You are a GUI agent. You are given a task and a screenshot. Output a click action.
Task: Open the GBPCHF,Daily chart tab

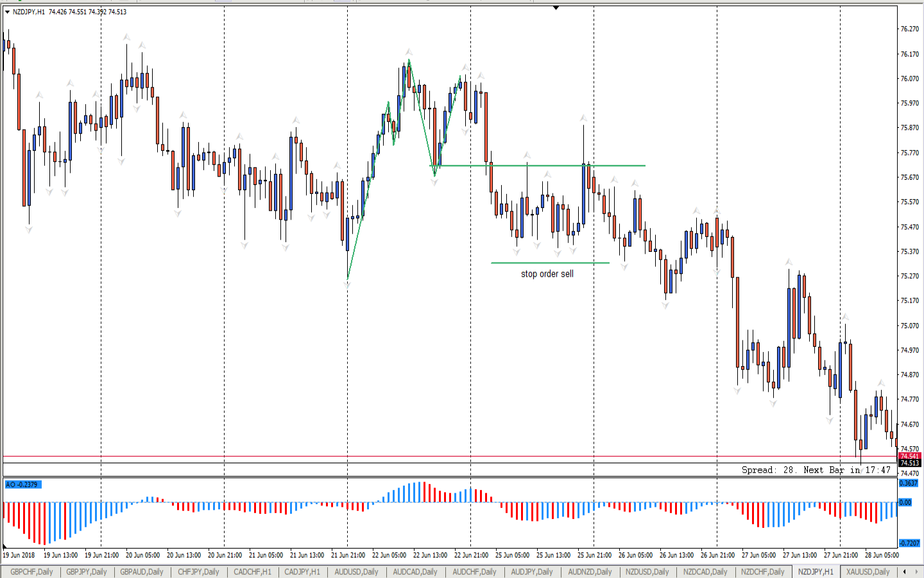[31, 572]
